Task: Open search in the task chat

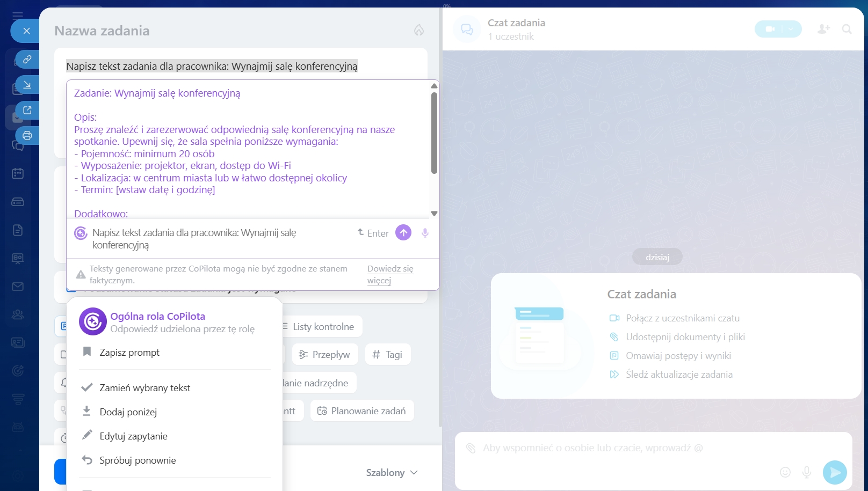Action: coord(847,29)
